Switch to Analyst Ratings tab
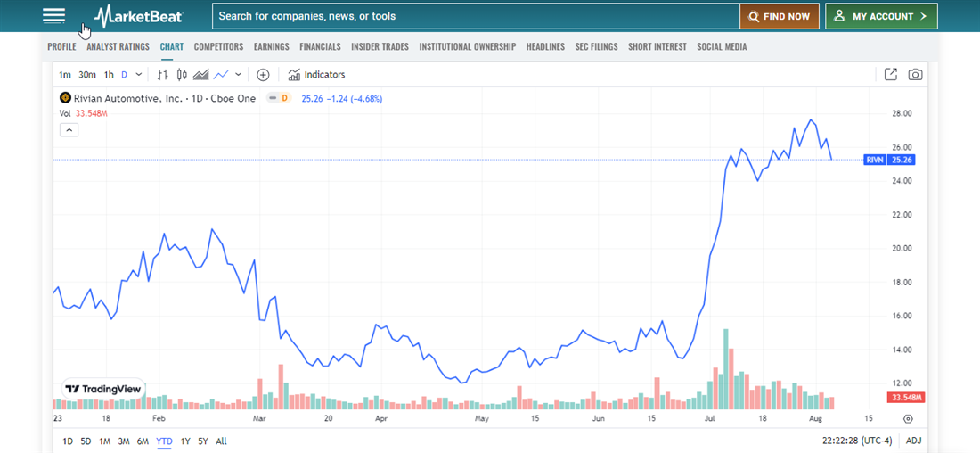 point(118,46)
